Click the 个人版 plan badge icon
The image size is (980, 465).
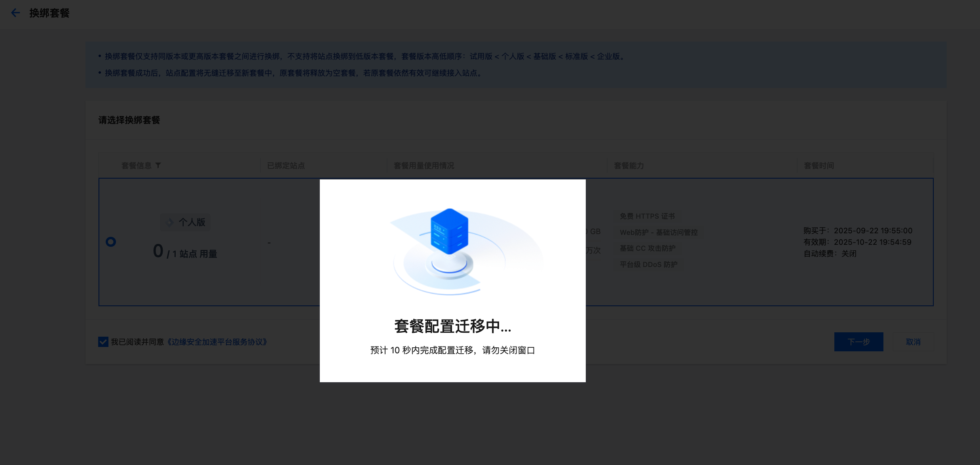tap(170, 222)
